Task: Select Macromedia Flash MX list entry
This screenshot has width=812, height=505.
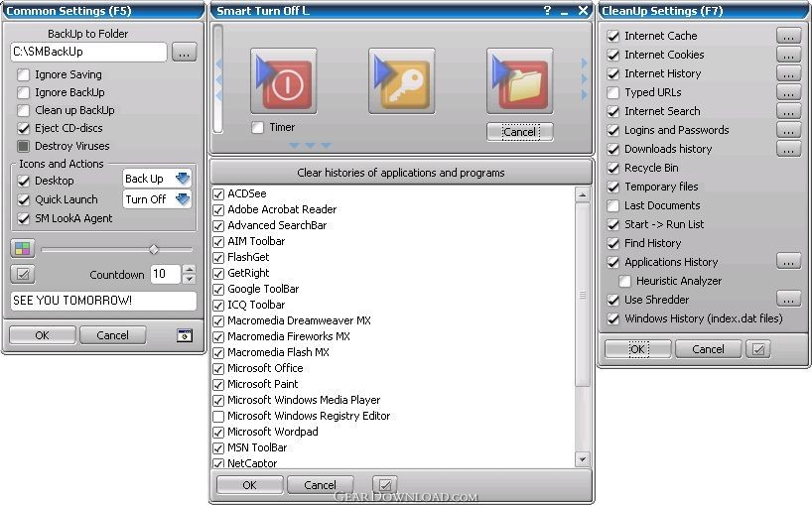Action: coord(278,352)
